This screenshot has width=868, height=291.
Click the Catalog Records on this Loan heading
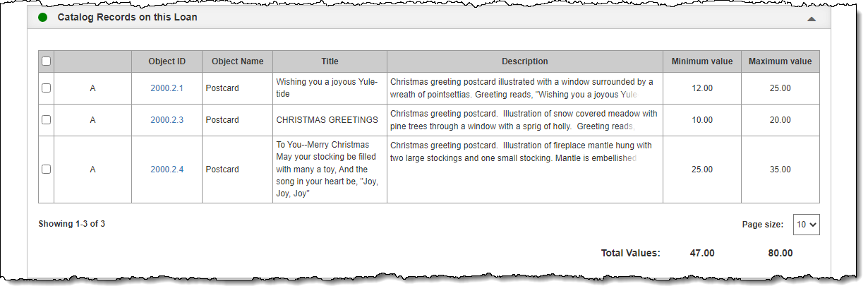click(128, 17)
